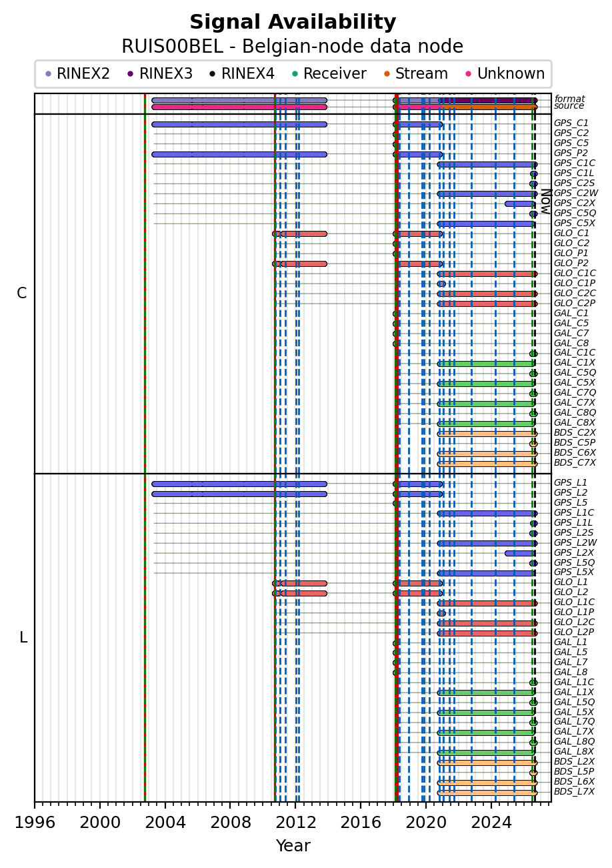Click the L section label
Image resolution: width=612 pixels, height=868 pixels.
click(23, 638)
